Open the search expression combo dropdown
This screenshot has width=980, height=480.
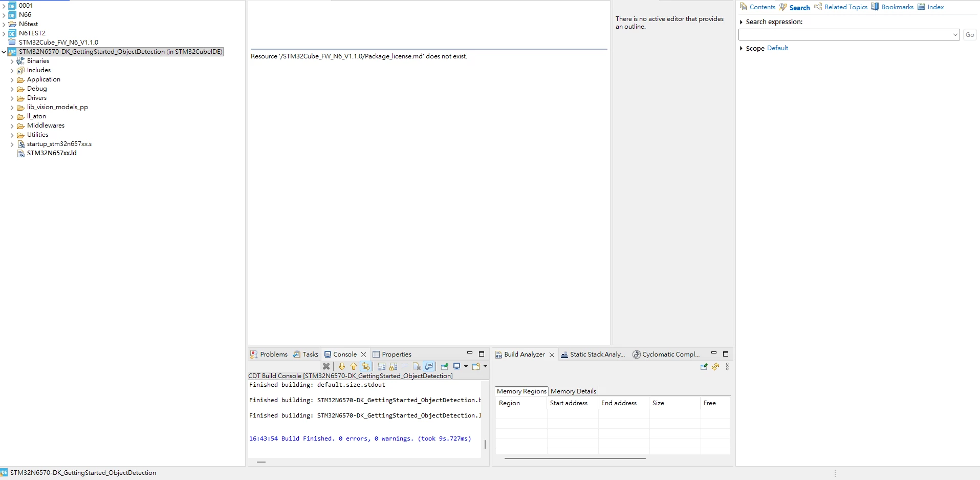click(955, 35)
